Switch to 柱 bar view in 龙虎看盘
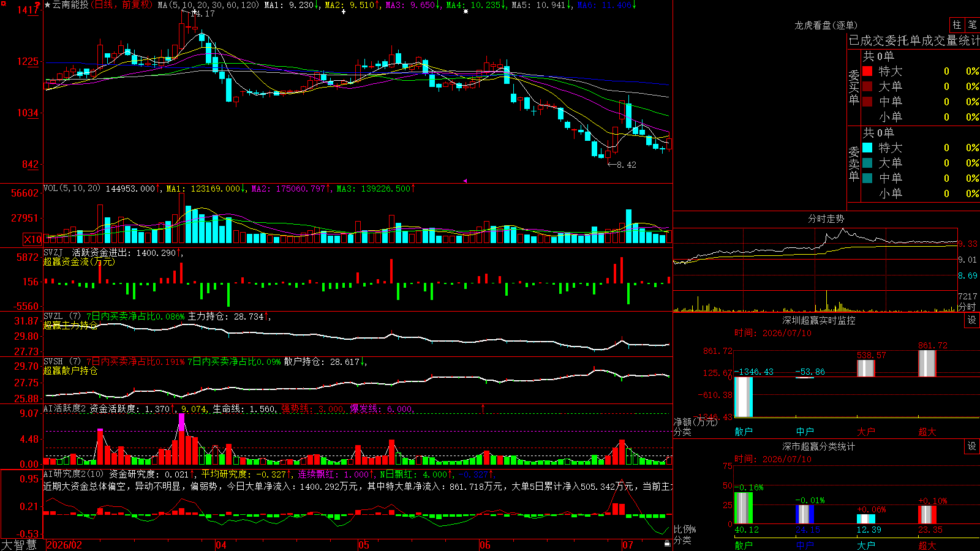This screenshot has width=980, height=551. pyautogui.click(x=957, y=24)
